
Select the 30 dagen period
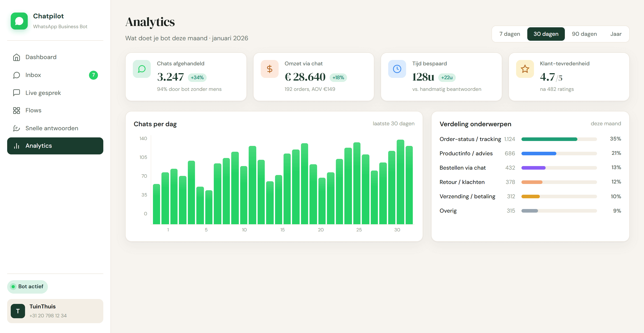[x=546, y=34]
